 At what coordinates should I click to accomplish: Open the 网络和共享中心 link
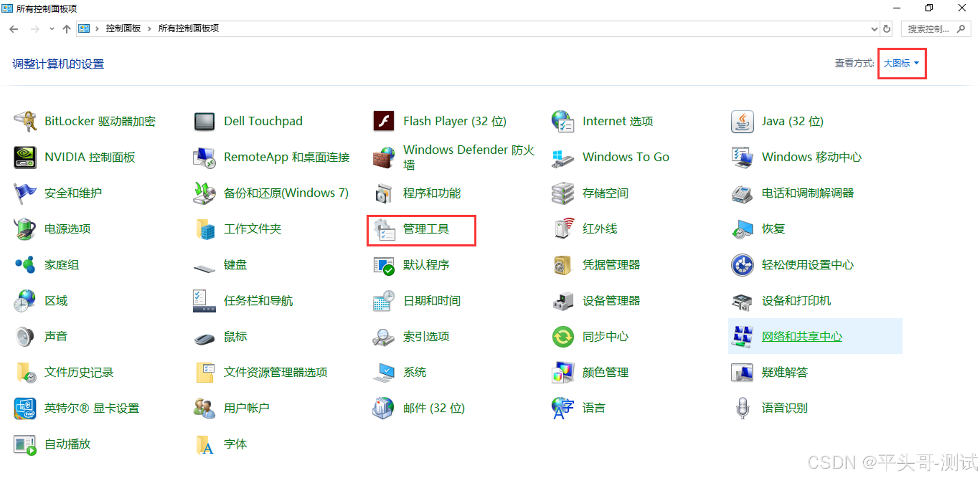tap(802, 337)
